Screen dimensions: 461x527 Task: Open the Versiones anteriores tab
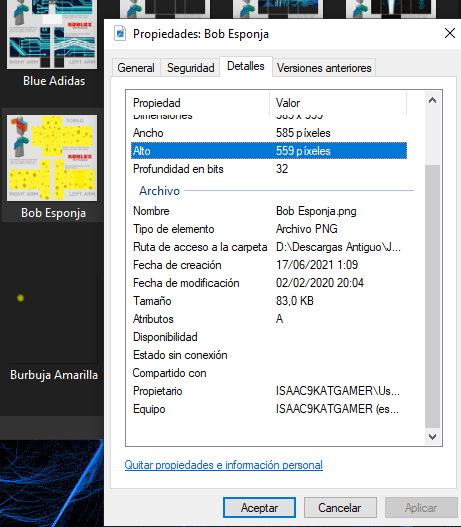point(324,68)
